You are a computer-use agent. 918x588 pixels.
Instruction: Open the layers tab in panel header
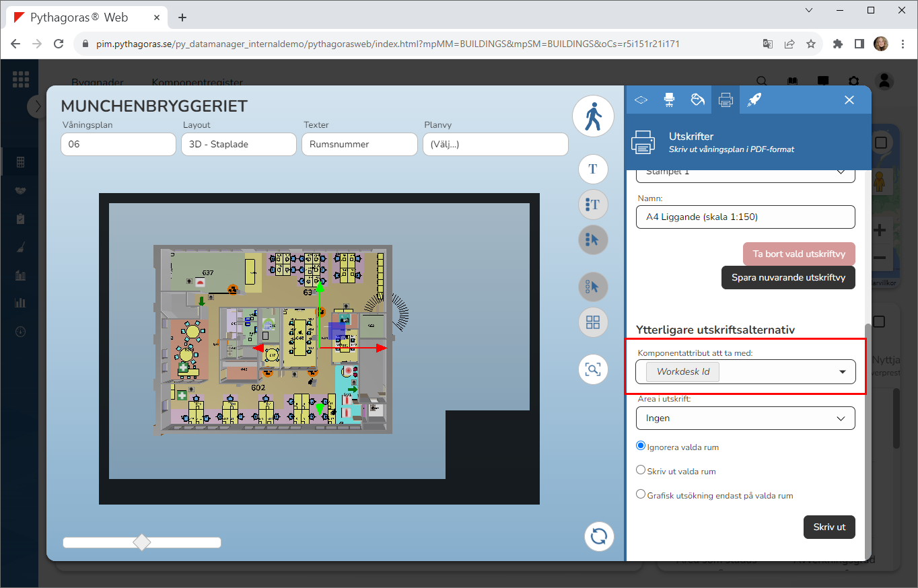pos(641,100)
